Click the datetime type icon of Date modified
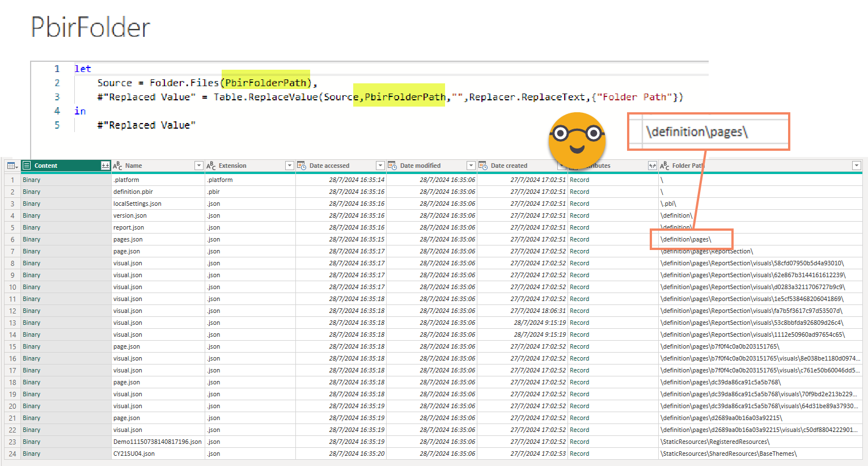The height and width of the screenshot is (466, 868). [x=392, y=166]
